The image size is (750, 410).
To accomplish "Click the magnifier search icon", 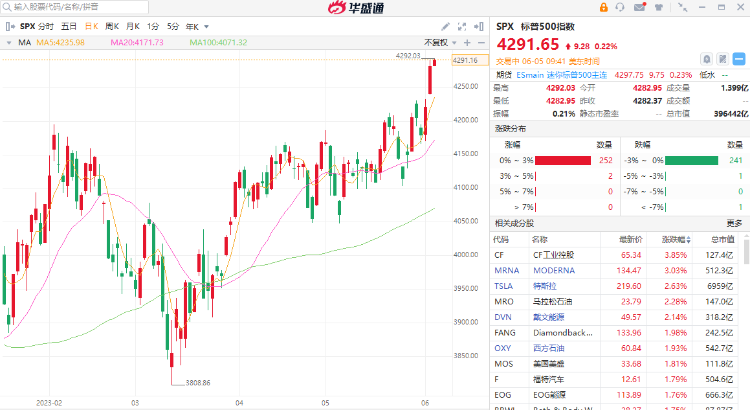I will [x=7, y=7].
